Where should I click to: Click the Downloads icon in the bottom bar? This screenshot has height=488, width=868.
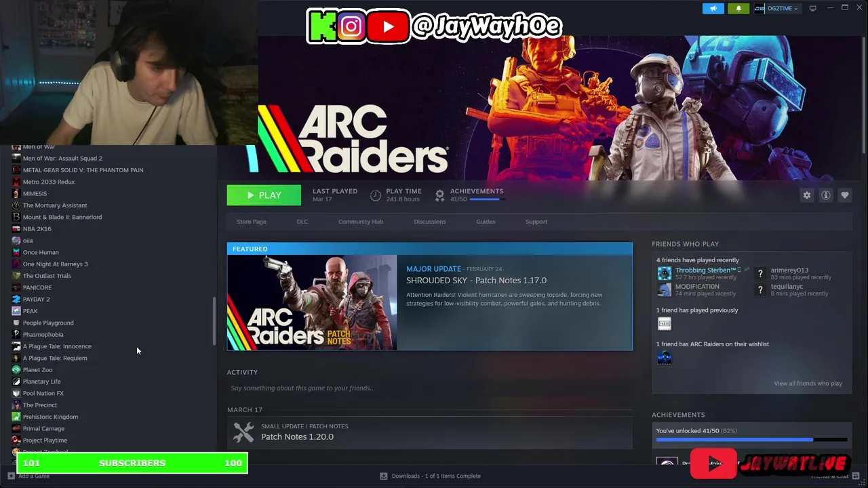tap(384, 476)
